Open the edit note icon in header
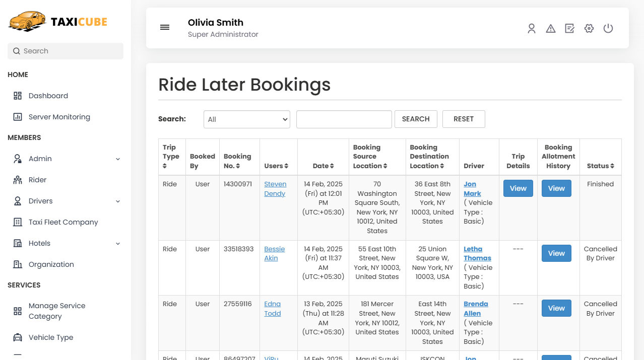 pos(569,28)
